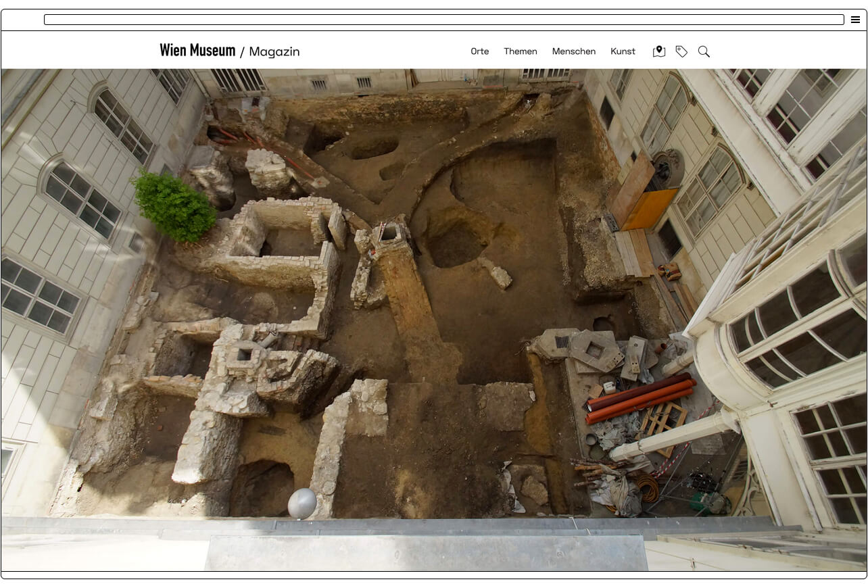
Task: Go to the Magazin home link
Action: pyautogui.click(x=274, y=51)
